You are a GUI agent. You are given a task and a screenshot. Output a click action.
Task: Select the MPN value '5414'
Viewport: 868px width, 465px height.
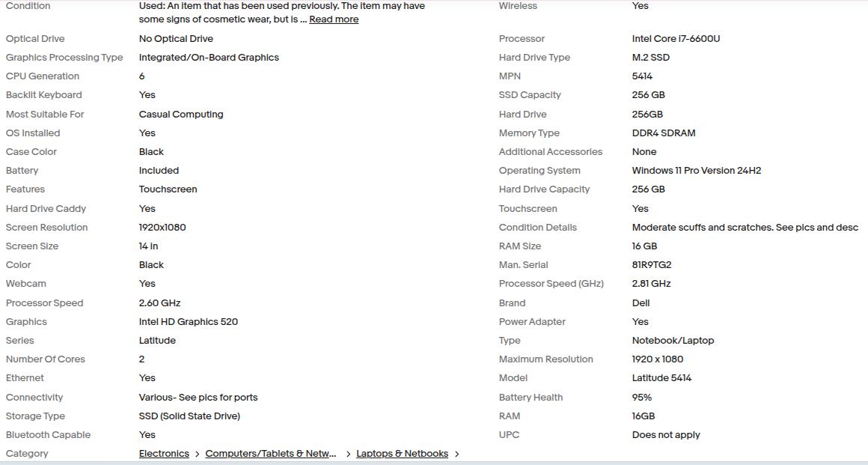[642, 76]
